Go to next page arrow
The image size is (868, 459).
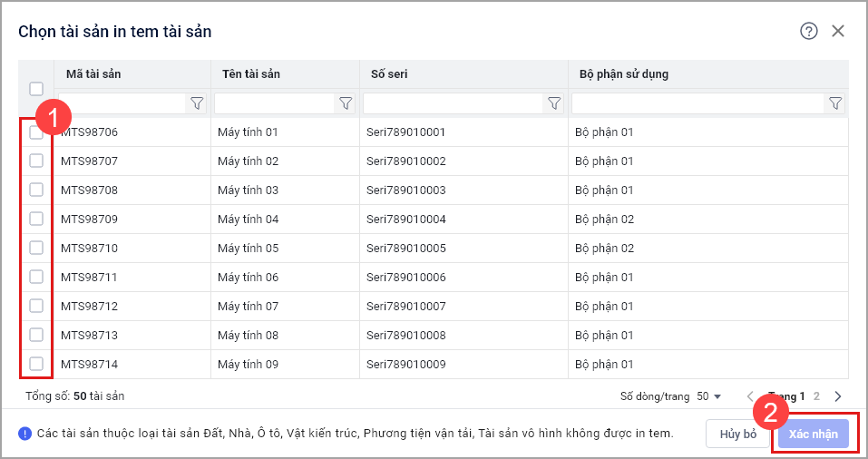point(837,396)
